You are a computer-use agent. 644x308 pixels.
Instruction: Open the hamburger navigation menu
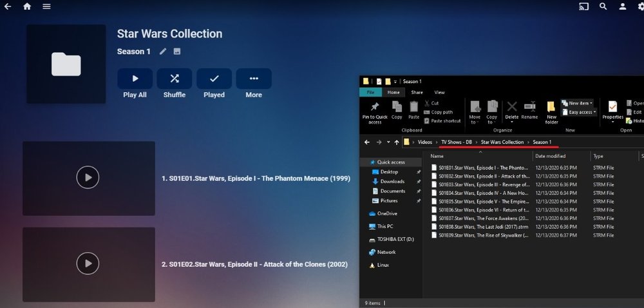[x=46, y=6]
